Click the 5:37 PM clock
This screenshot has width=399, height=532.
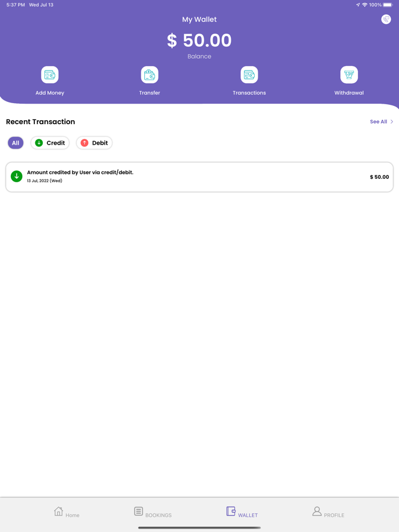coord(15,5)
